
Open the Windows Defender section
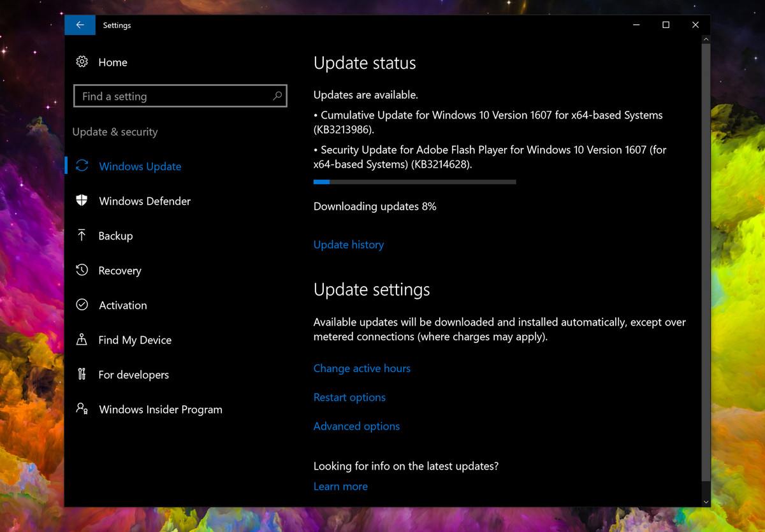coord(145,201)
